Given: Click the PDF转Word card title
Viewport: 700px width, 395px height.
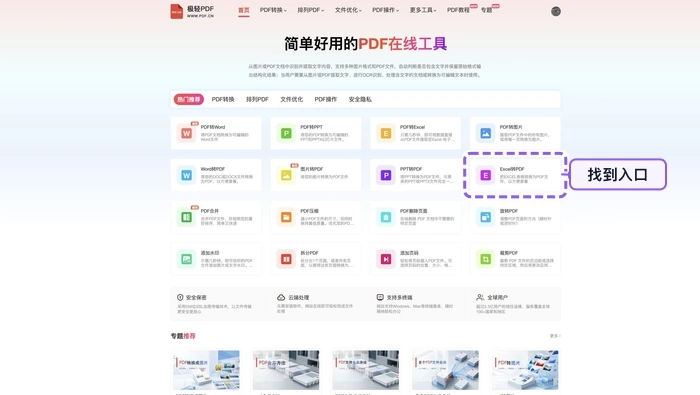Looking at the screenshot, I should (x=213, y=127).
